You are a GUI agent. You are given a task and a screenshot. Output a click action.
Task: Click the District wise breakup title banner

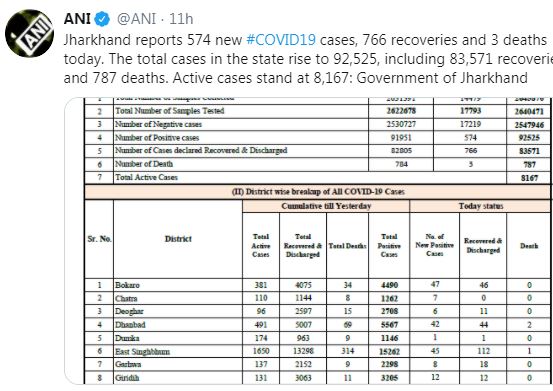point(317,192)
